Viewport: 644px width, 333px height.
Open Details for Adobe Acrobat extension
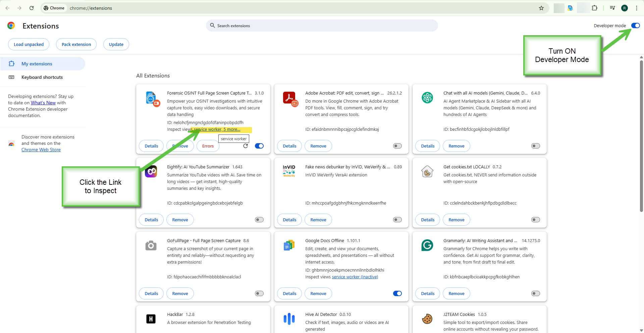(289, 146)
